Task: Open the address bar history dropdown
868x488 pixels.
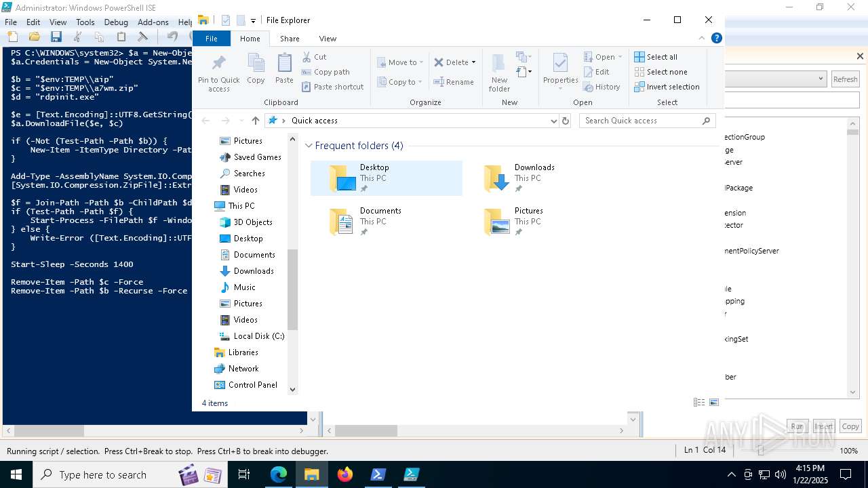Action: [554, 121]
